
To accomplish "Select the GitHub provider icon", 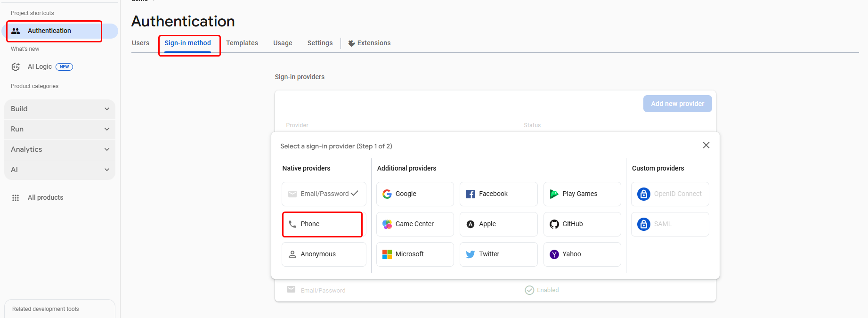I will click(554, 224).
